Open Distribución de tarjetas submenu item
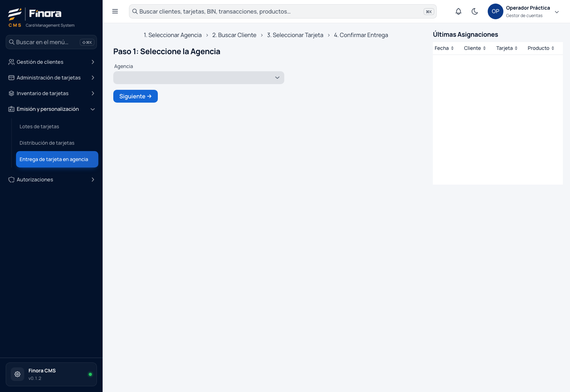 [x=57, y=143]
